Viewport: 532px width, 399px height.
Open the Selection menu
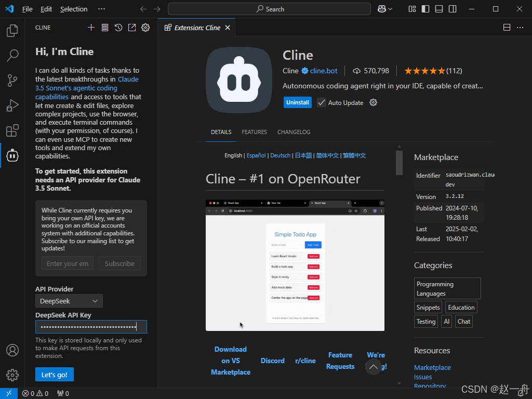pos(74,9)
